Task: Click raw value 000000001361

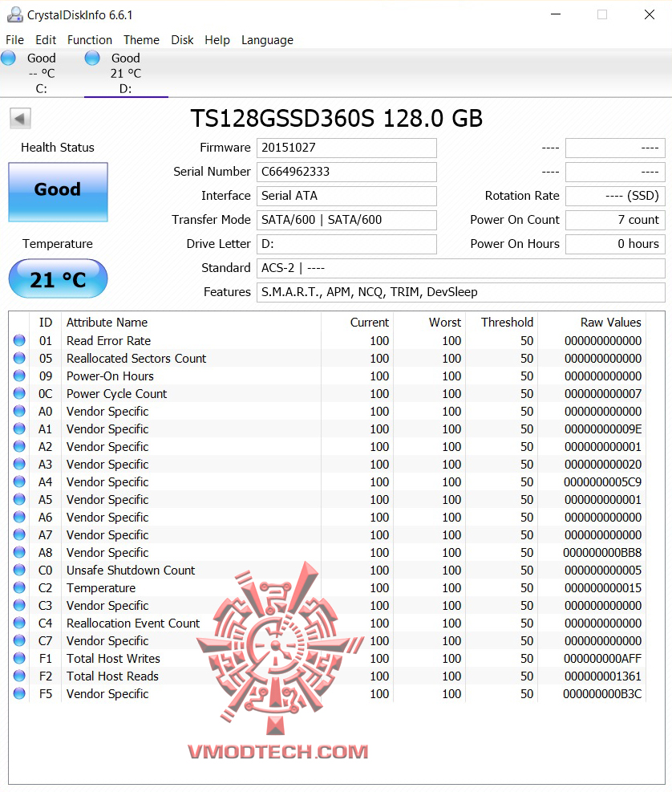Action: 603,676
